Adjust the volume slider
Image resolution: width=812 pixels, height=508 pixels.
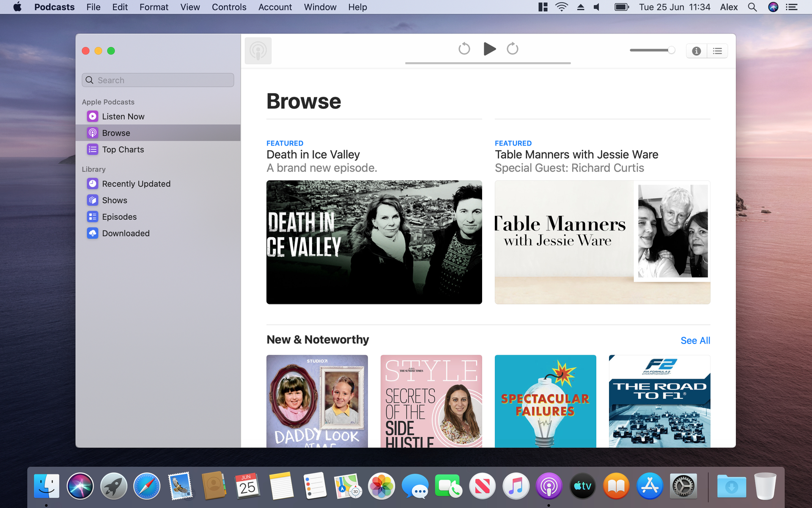[652, 50]
